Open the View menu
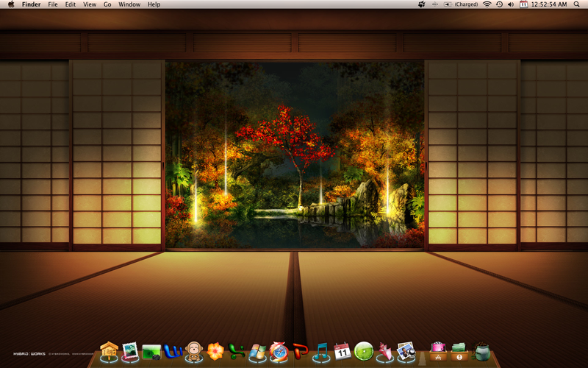Screen dimensions: 588x368 pos(90,4)
